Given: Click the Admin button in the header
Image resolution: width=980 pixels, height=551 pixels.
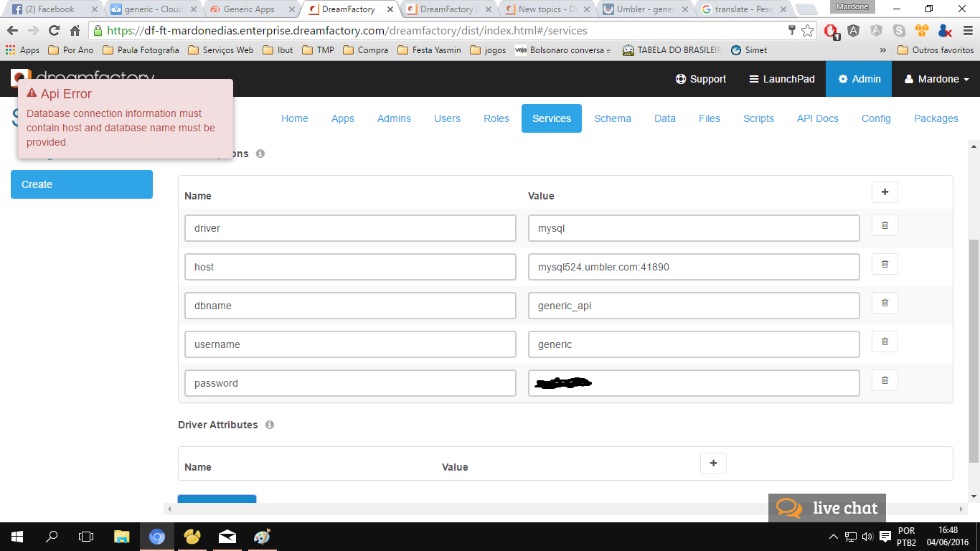Looking at the screenshot, I should point(859,79).
